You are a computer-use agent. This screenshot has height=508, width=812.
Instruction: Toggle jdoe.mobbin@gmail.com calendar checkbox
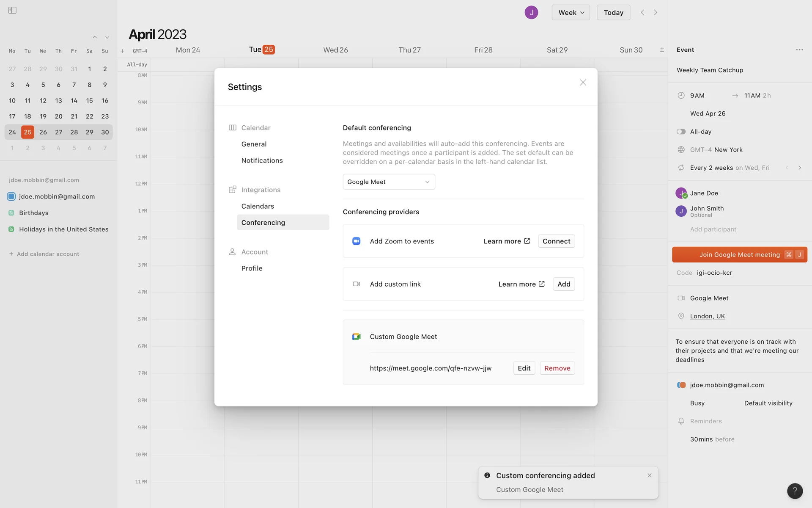tap(11, 196)
